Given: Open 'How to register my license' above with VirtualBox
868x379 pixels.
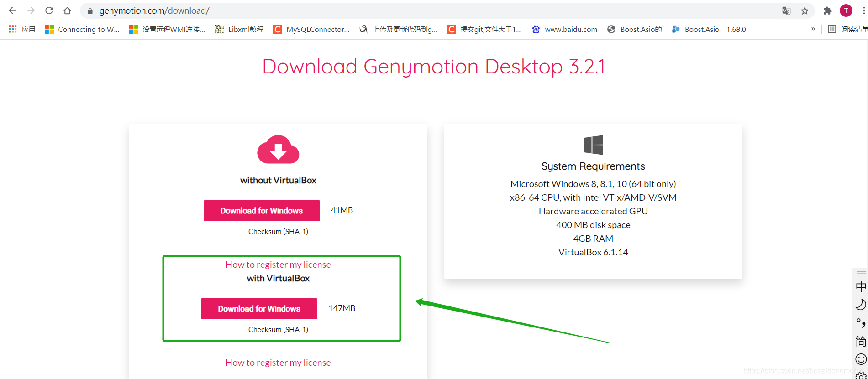Looking at the screenshot, I should pyautogui.click(x=278, y=265).
